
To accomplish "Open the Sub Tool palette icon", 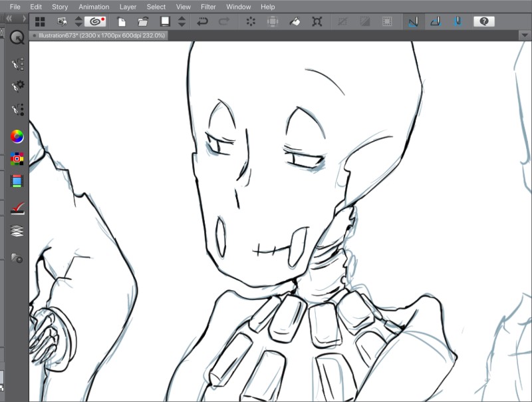I will (x=17, y=64).
